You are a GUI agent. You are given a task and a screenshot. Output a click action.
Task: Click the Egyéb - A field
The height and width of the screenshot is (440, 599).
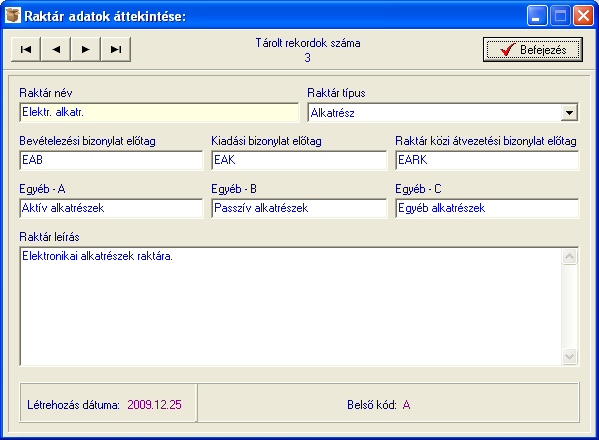coord(111,208)
